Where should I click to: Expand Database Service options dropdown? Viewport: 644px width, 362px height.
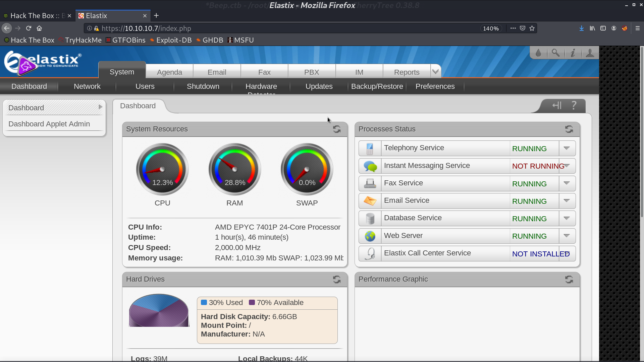[567, 218]
